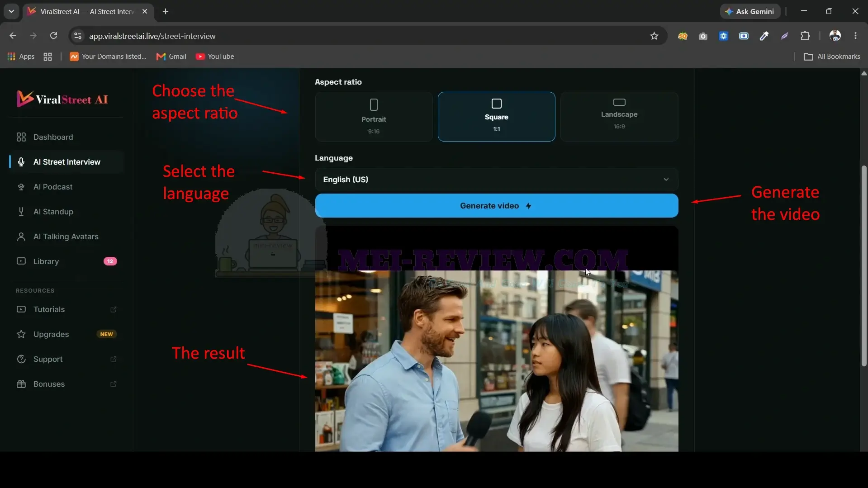Click the camera screenshot extension icon
This screenshot has width=868, height=488.
tap(703, 36)
